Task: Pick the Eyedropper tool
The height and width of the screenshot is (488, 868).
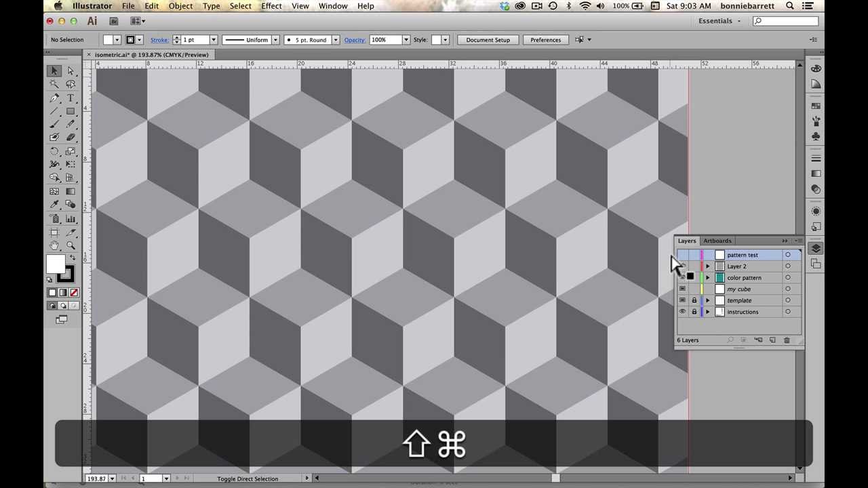Action: pyautogui.click(x=54, y=204)
